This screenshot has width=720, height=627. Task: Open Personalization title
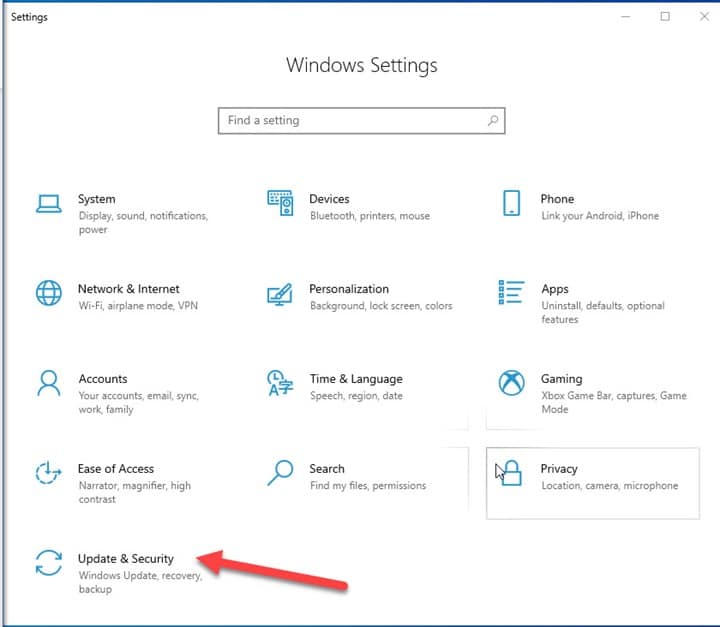coord(349,289)
